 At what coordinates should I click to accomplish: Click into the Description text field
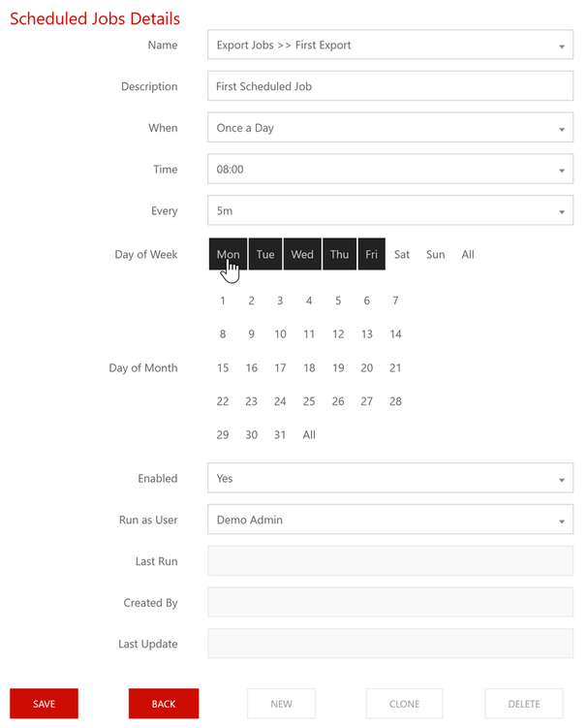389,86
